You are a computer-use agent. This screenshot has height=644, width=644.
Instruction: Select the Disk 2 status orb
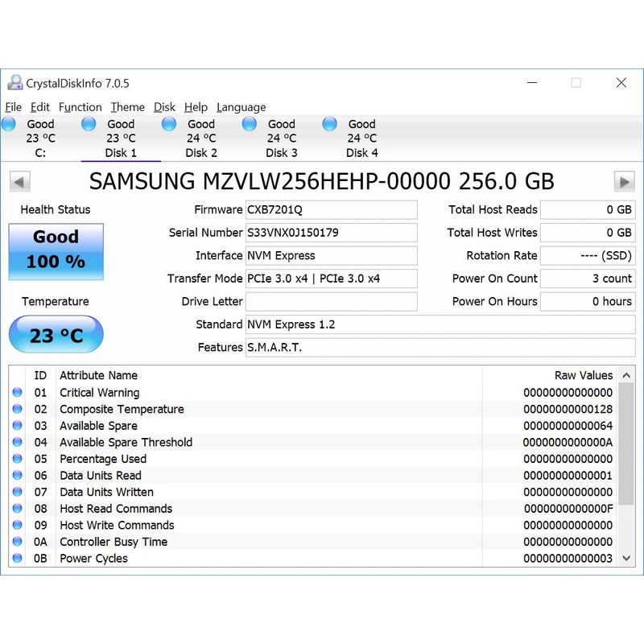click(x=169, y=124)
